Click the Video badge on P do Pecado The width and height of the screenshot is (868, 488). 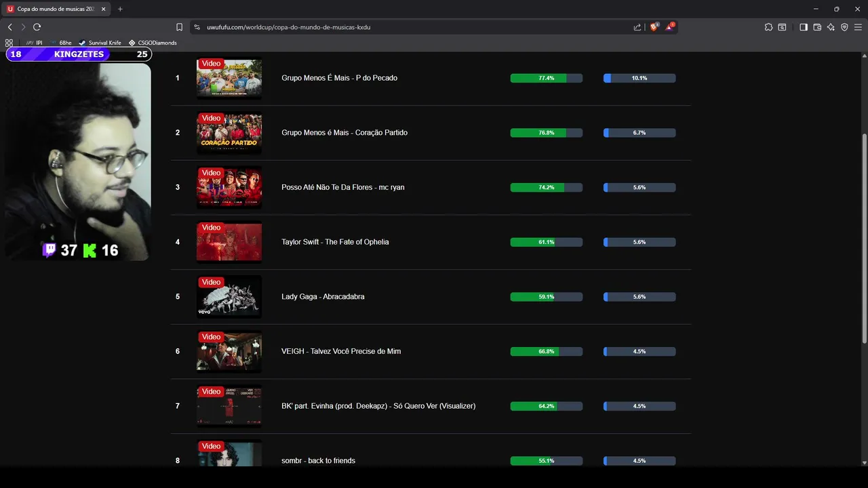(x=212, y=63)
